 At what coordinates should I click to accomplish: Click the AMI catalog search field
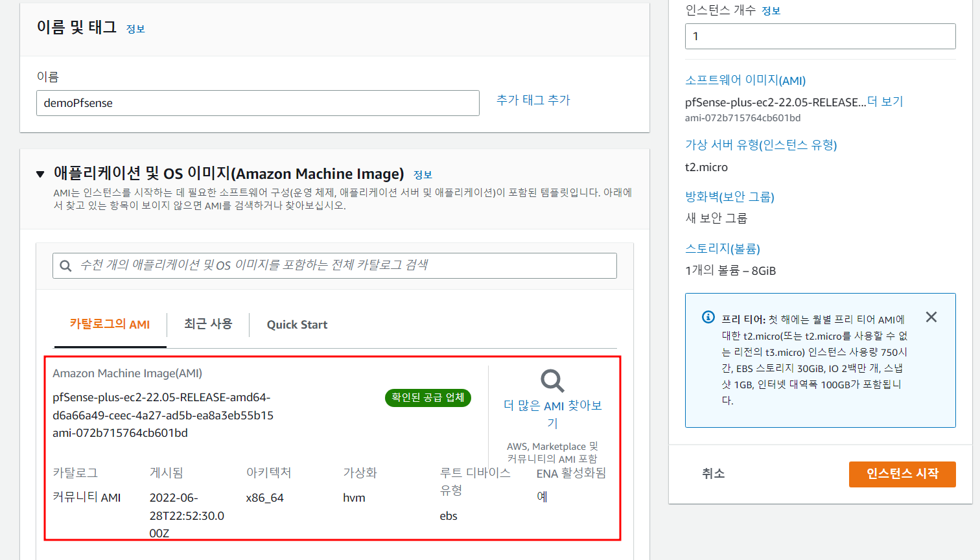tap(334, 266)
